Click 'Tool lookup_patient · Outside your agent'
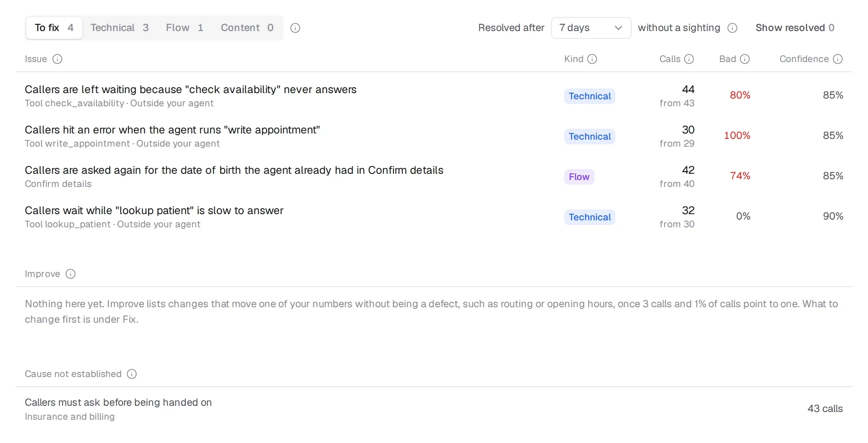The width and height of the screenshot is (868, 443). tap(112, 225)
